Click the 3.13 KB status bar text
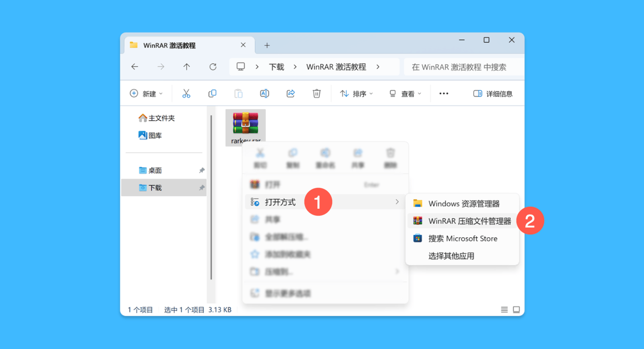Image resolution: width=644 pixels, height=349 pixels. click(220, 310)
